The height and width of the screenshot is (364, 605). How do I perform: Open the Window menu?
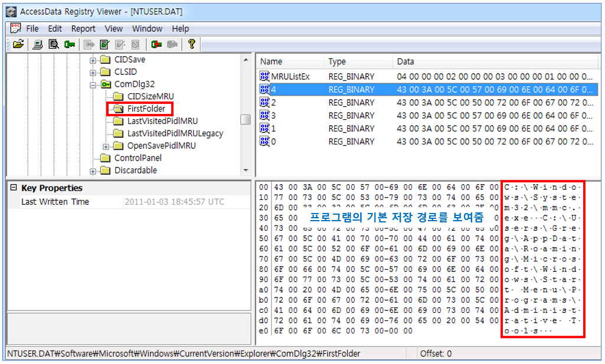click(147, 28)
